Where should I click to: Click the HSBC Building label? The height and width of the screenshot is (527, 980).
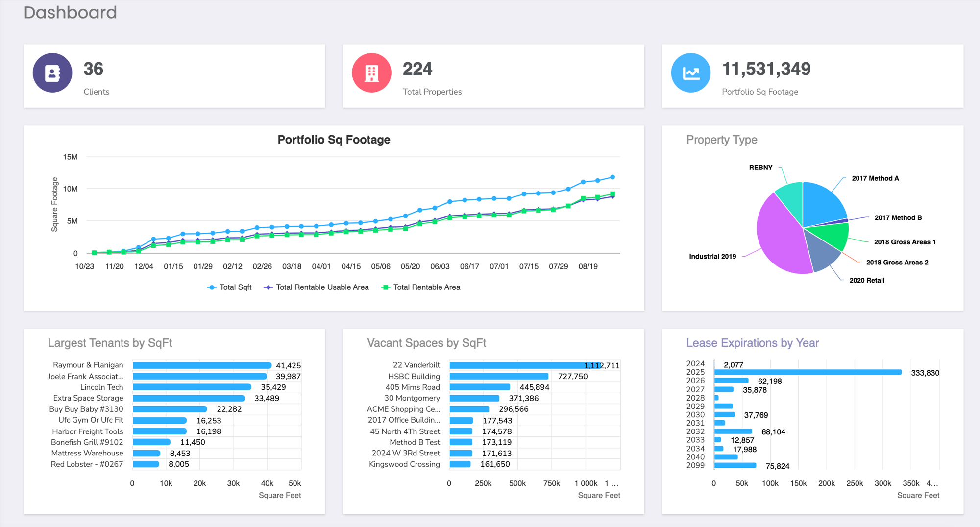pyautogui.click(x=414, y=376)
